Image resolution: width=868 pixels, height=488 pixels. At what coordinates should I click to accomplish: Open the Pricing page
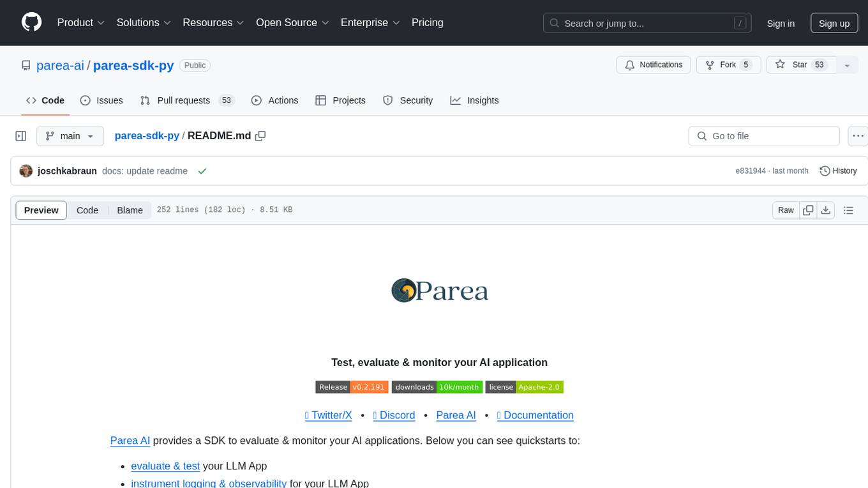pos(428,22)
